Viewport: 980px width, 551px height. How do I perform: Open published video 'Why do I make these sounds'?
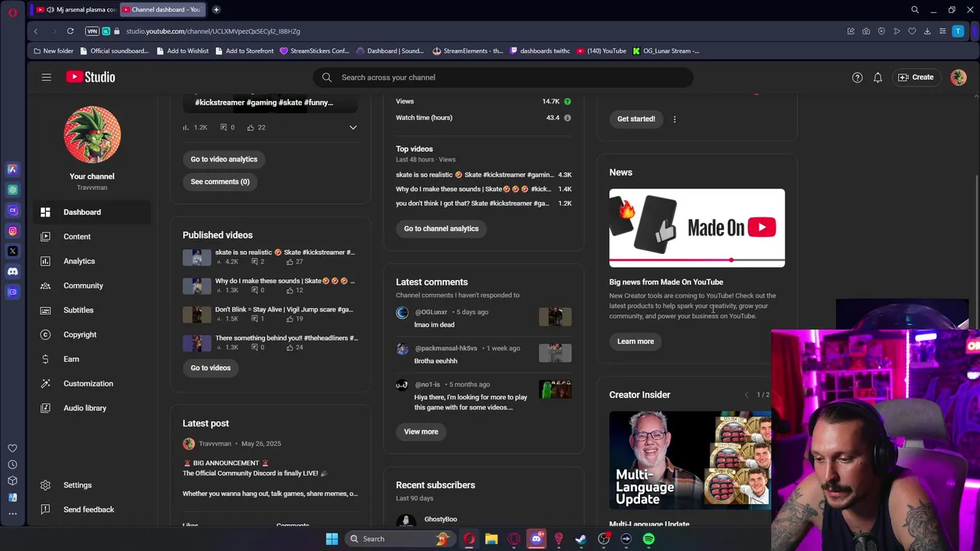click(284, 281)
